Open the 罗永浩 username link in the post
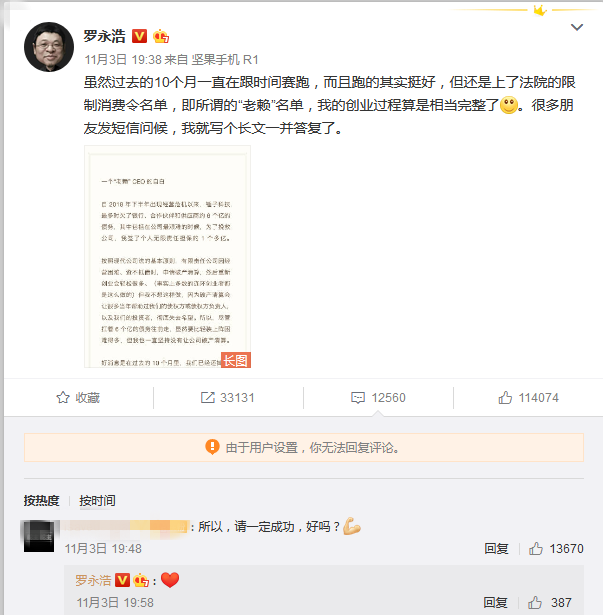The width and height of the screenshot is (603, 615). (104, 36)
